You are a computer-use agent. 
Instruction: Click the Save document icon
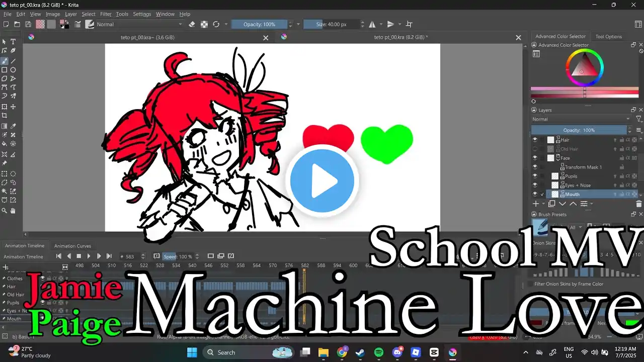pyautogui.click(x=28, y=24)
